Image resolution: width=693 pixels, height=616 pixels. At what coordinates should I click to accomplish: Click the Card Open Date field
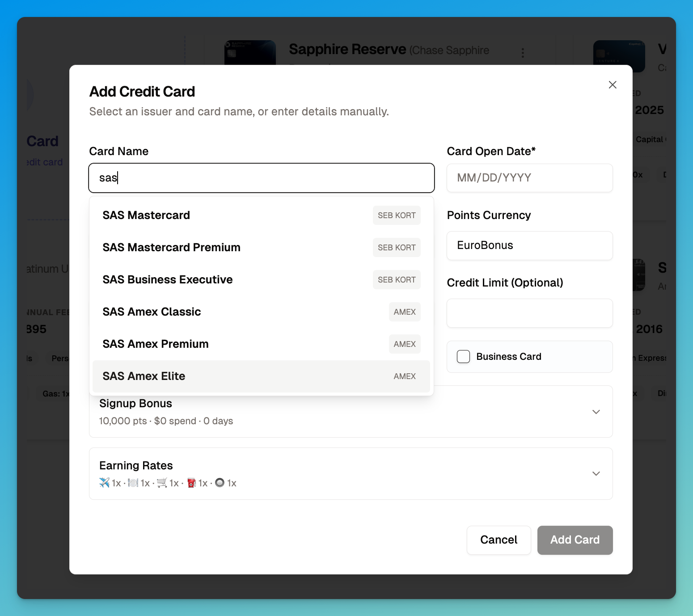[x=530, y=178]
